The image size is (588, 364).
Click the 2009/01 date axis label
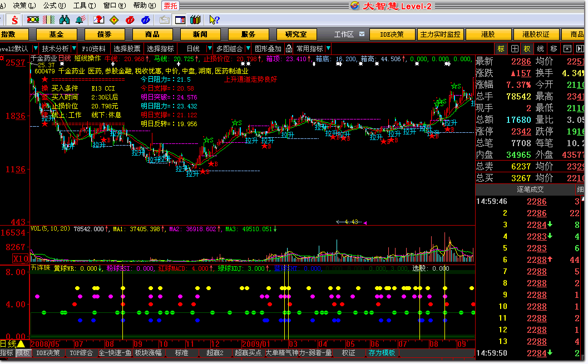pyautogui.click(x=256, y=344)
